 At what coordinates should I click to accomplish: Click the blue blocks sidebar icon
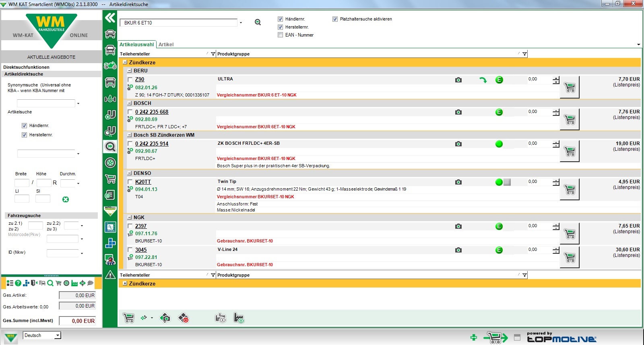[110, 243]
